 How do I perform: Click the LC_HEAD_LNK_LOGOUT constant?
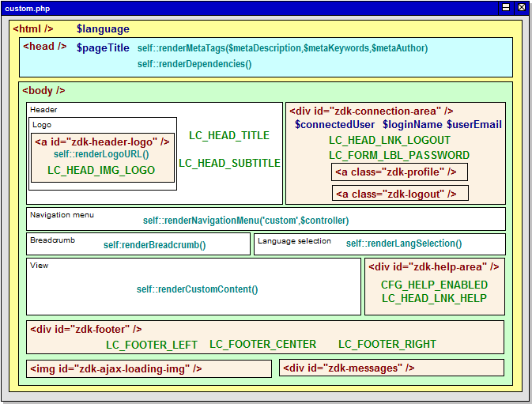(390, 140)
